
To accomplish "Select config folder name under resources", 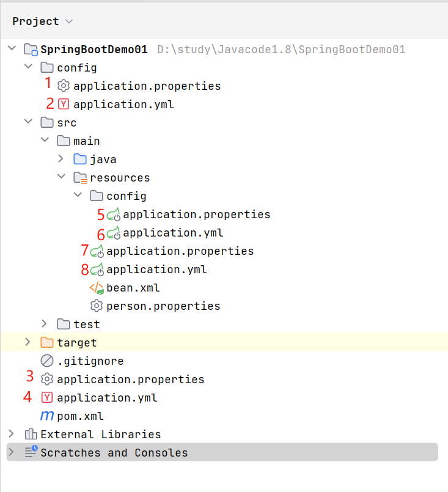I will [127, 196].
